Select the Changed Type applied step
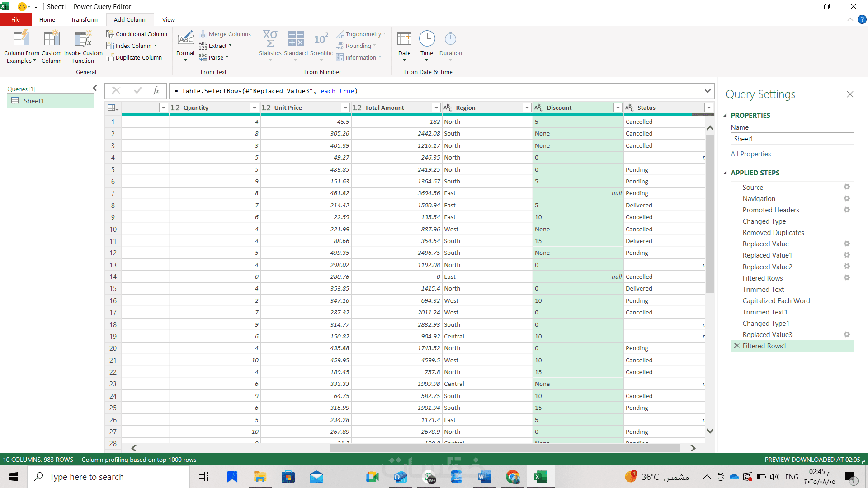The image size is (868, 488). tap(764, 221)
